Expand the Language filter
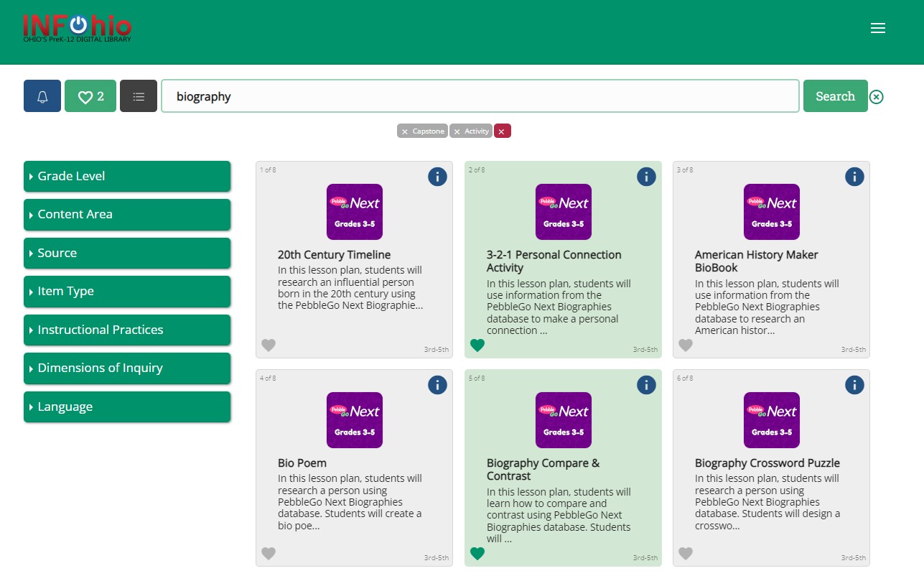The height and width of the screenshot is (576, 924). 127,407
